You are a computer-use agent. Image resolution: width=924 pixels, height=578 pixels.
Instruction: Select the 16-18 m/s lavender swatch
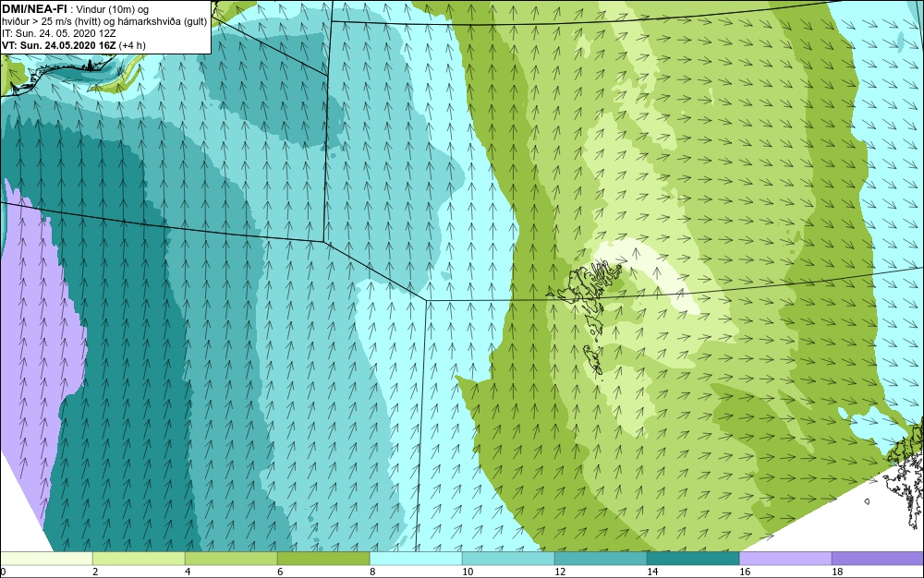(785, 558)
